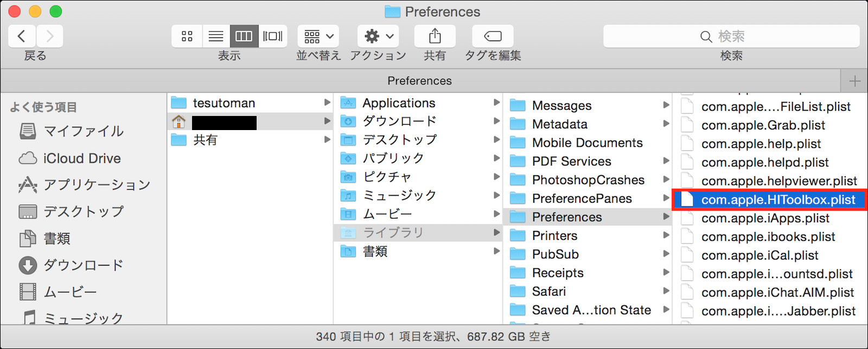Image resolution: width=868 pixels, height=349 pixels.
Task: Select the Preferences tab
Action: click(419, 81)
